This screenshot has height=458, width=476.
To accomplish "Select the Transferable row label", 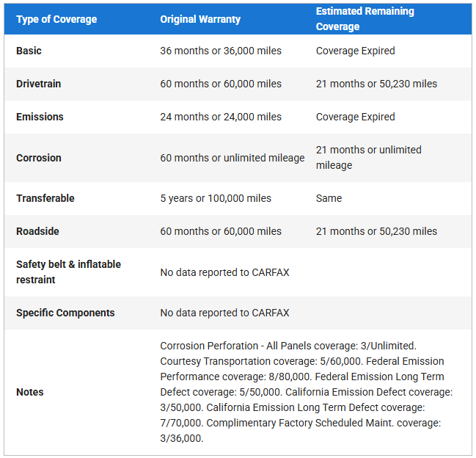I will click(45, 198).
